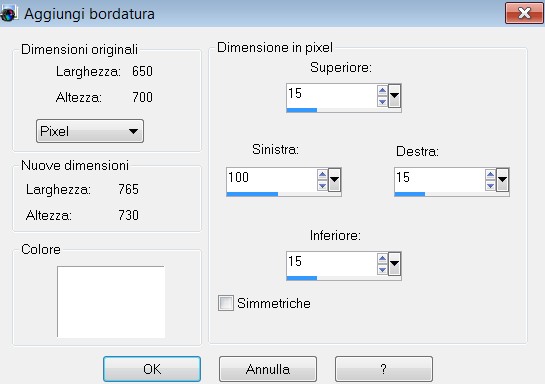Decrease the Destra value with down arrow

pyautogui.click(x=490, y=186)
